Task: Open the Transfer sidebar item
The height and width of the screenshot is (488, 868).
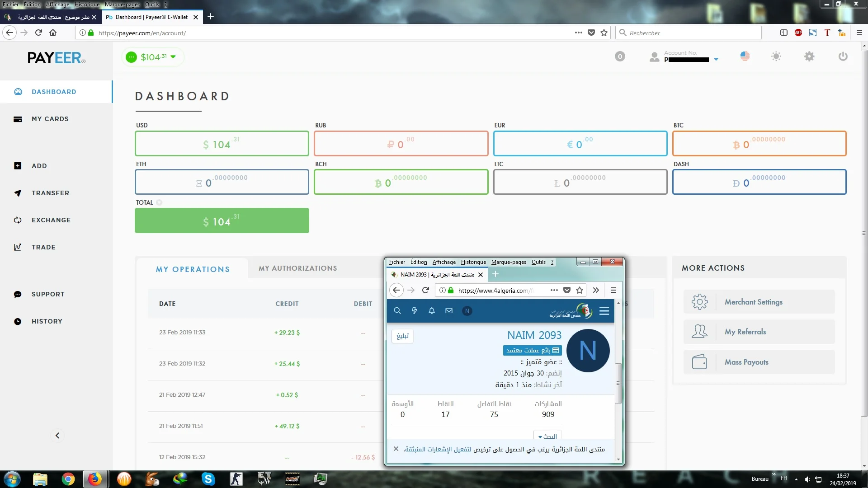Action: (50, 193)
